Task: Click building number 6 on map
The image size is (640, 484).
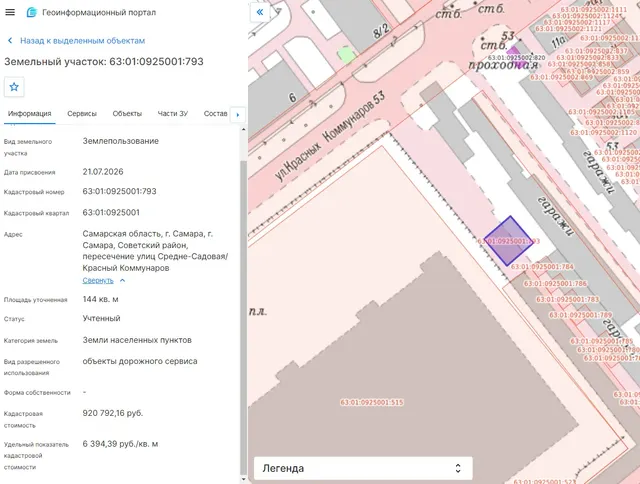Action: click(292, 98)
